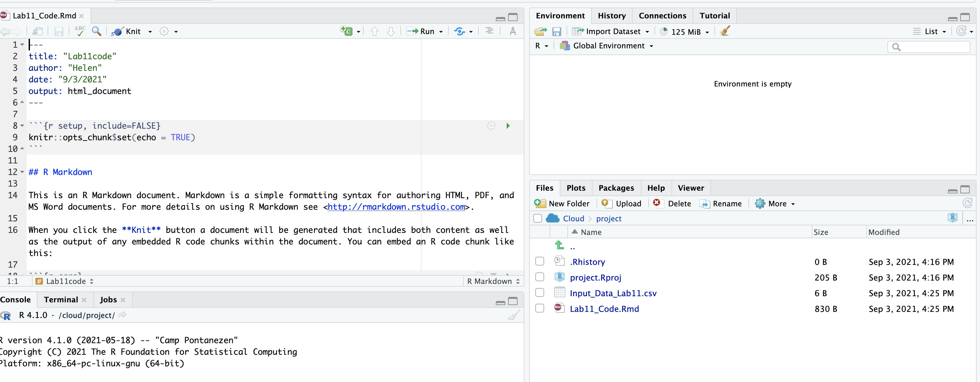Image resolution: width=980 pixels, height=382 pixels.
Task: Click the find/replace magnifier icon
Action: [x=97, y=31]
